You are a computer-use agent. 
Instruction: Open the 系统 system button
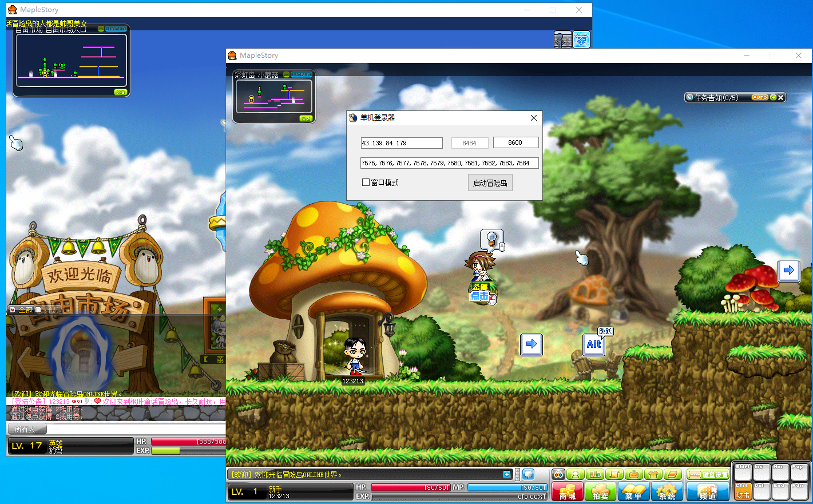(x=667, y=491)
